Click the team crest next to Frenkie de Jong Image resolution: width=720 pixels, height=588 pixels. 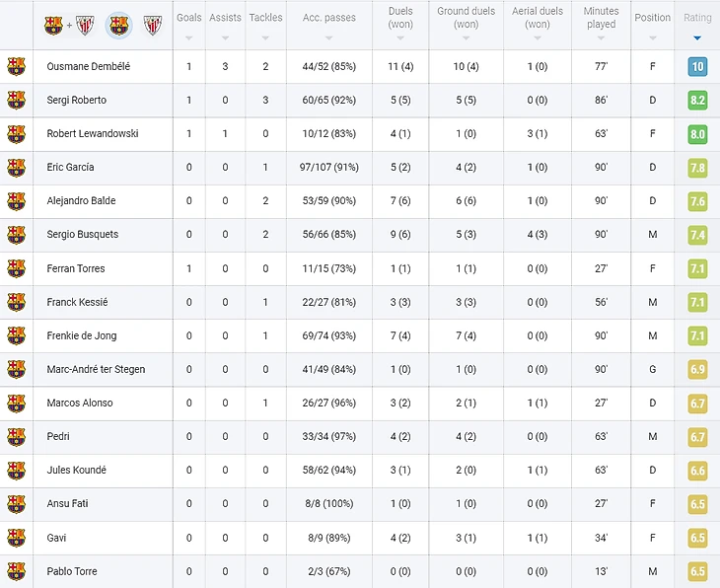tap(16, 335)
